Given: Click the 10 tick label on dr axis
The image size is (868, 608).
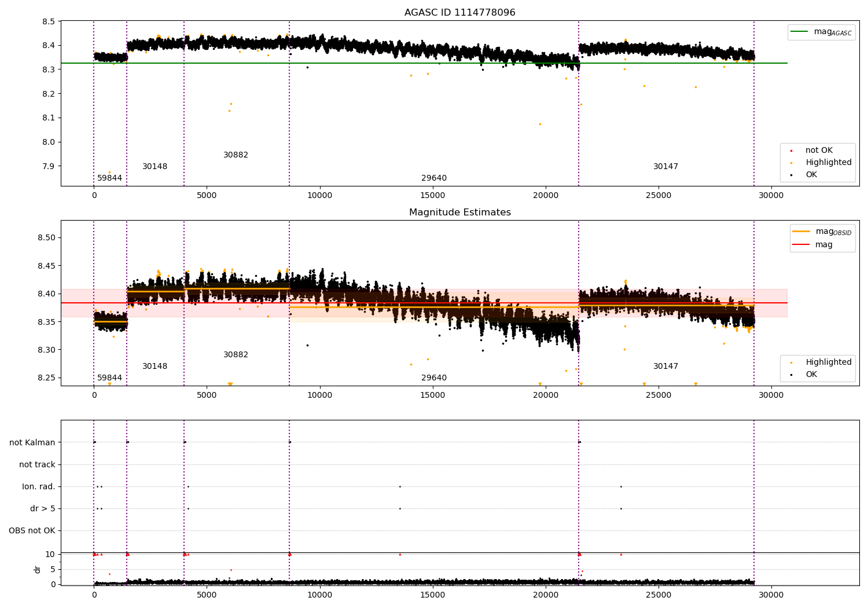Looking at the screenshot, I should point(50,554).
